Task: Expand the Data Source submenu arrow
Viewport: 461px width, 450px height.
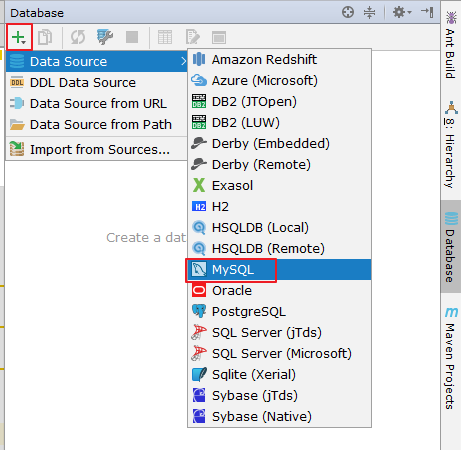Action: (183, 61)
